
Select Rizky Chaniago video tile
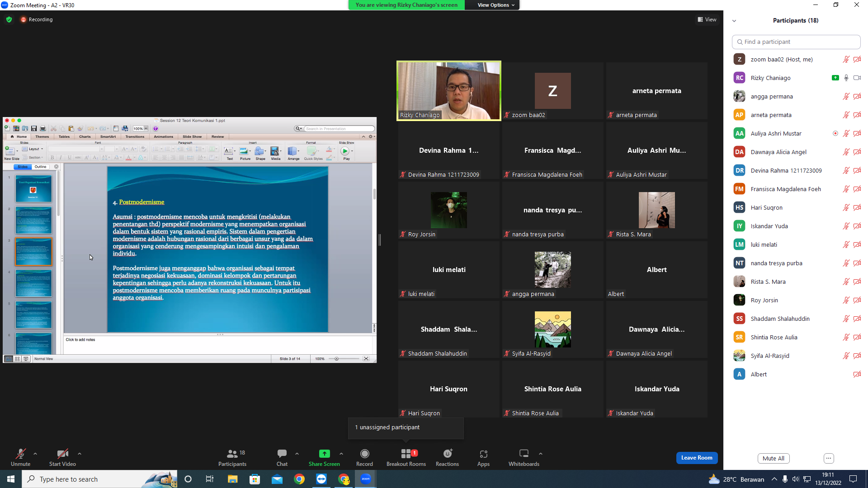(x=449, y=91)
